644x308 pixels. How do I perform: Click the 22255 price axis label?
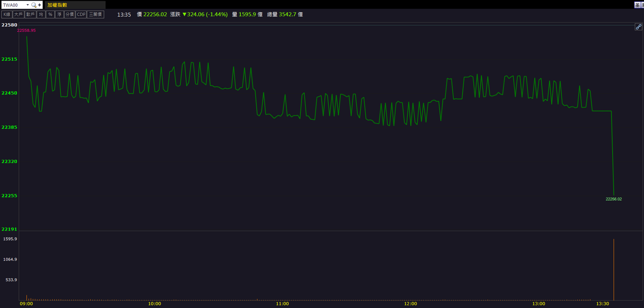tap(9, 195)
